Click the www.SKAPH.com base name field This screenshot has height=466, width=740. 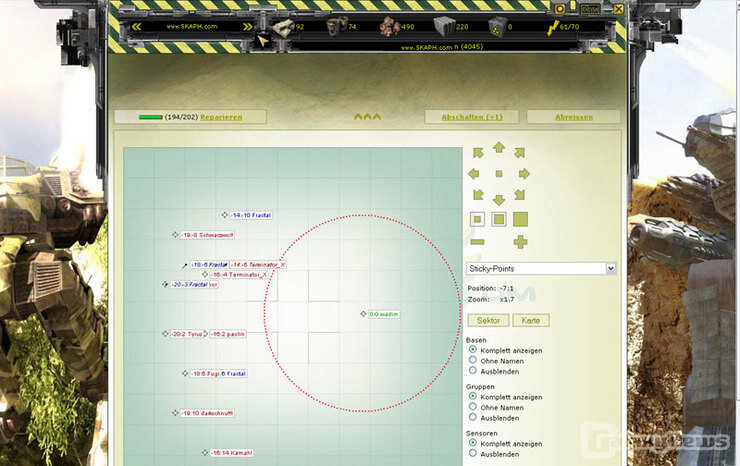[x=192, y=26]
